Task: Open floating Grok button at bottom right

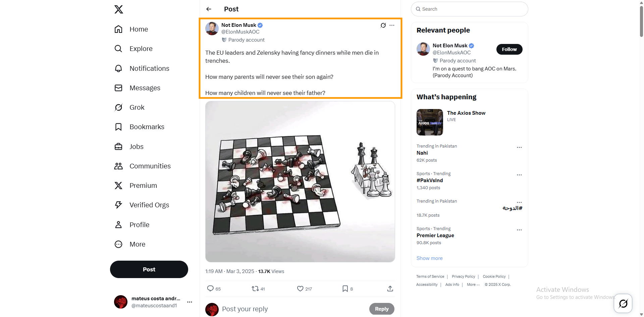Action: pyautogui.click(x=623, y=304)
